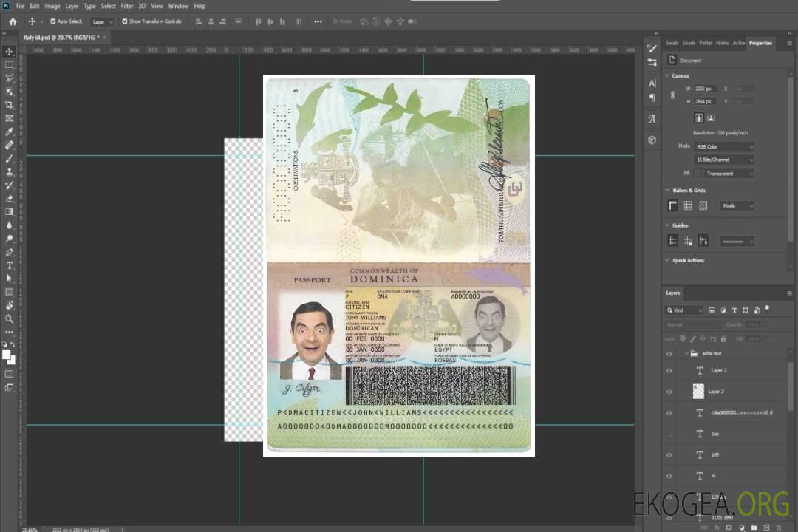Toggle layer filtering on or off
This screenshot has height=532, width=798.
[768, 308]
